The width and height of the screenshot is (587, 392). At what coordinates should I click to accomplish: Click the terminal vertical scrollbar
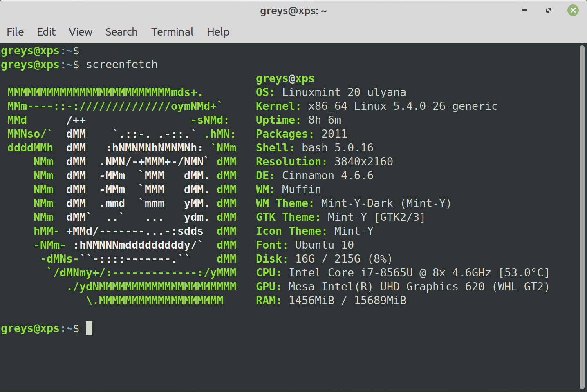[582, 217]
